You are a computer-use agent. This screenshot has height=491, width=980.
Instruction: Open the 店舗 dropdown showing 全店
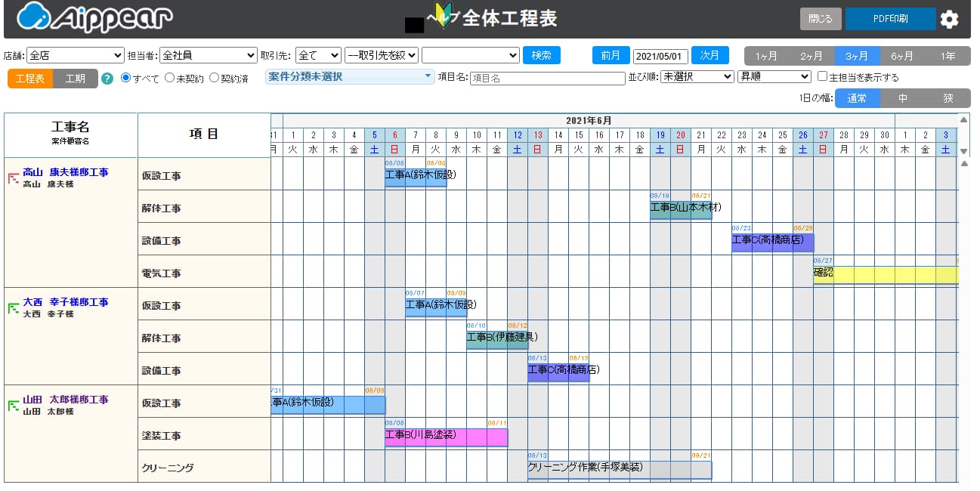76,55
